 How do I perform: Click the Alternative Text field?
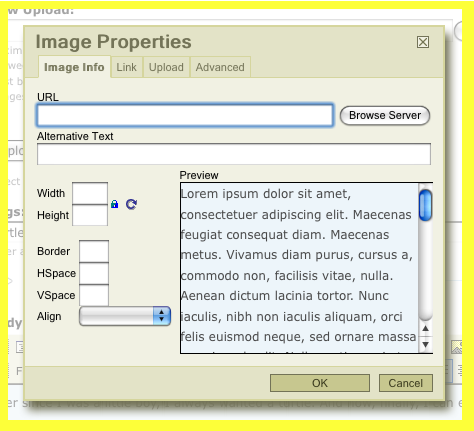pyautogui.click(x=234, y=154)
